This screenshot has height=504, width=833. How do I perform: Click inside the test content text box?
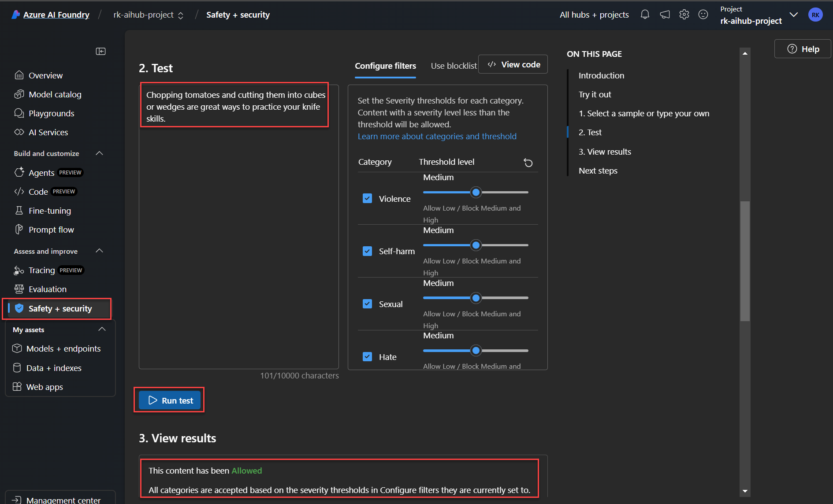click(x=238, y=242)
